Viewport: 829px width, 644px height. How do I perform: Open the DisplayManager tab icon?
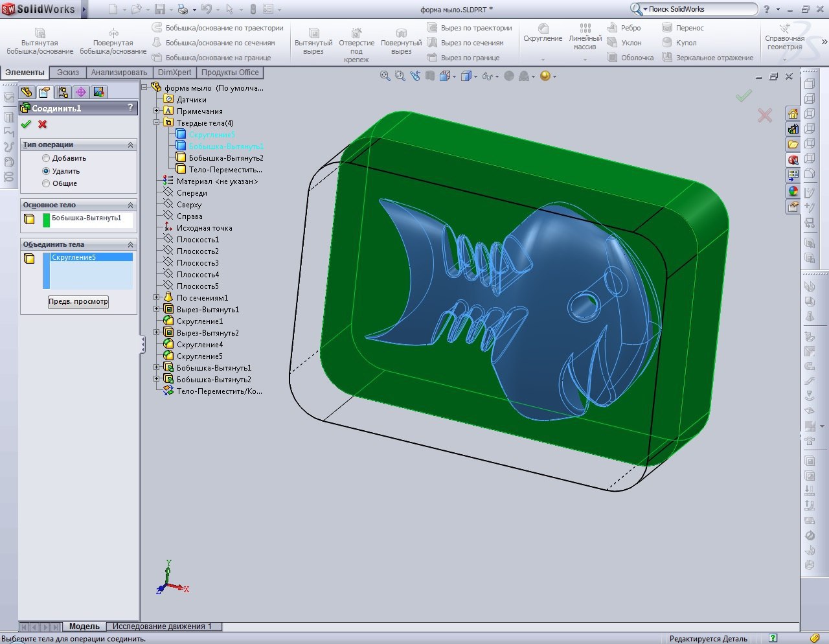98,92
